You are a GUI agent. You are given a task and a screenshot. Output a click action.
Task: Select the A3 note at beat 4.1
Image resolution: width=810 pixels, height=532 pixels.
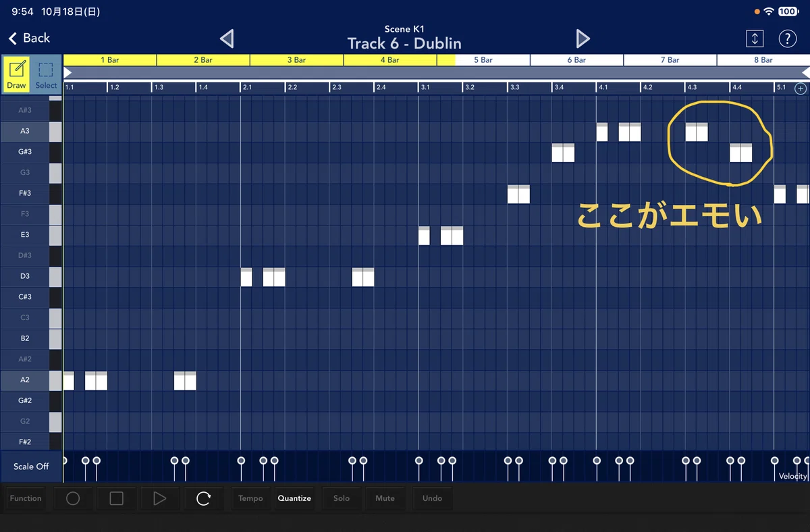pyautogui.click(x=602, y=132)
